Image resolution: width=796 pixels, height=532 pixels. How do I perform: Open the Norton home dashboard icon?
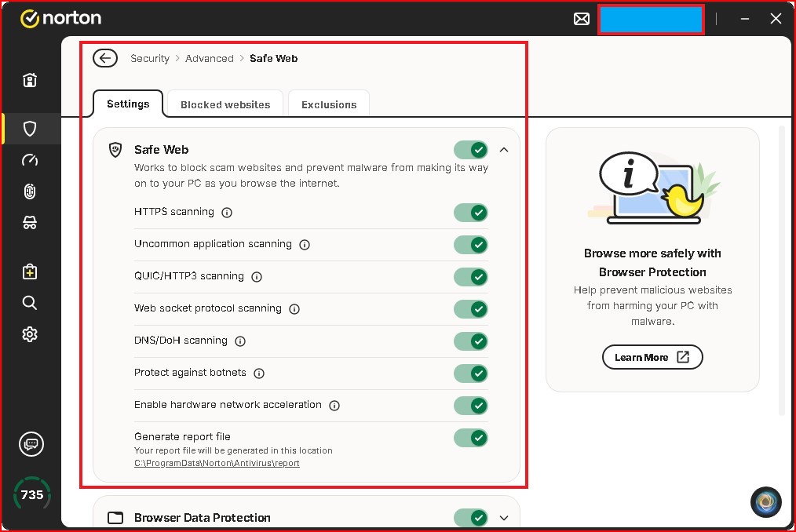(x=30, y=80)
